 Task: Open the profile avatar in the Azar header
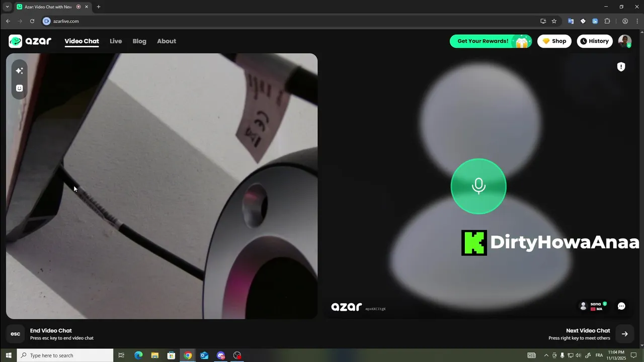click(x=625, y=41)
